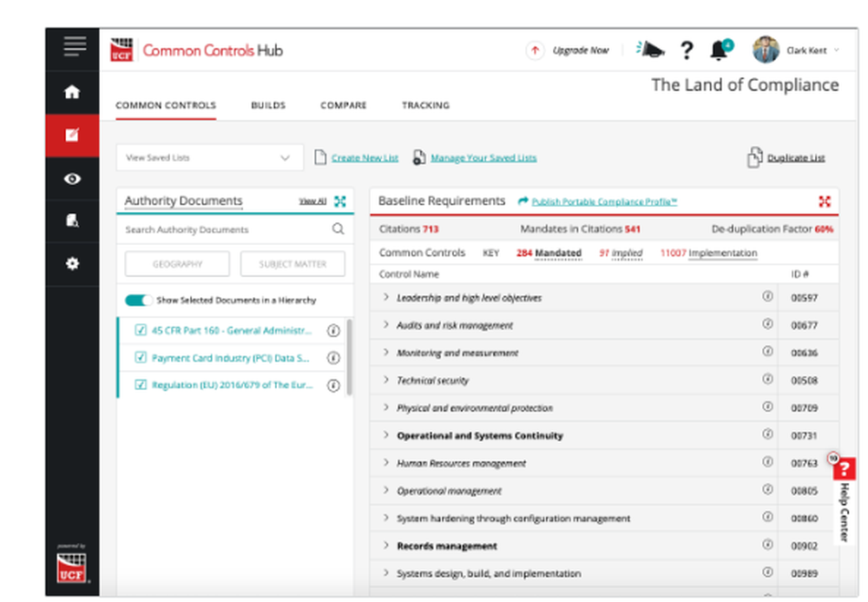Screen dimensions: 868x602
Task: Select the red edit/build sidebar icon
Action: [72, 136]
